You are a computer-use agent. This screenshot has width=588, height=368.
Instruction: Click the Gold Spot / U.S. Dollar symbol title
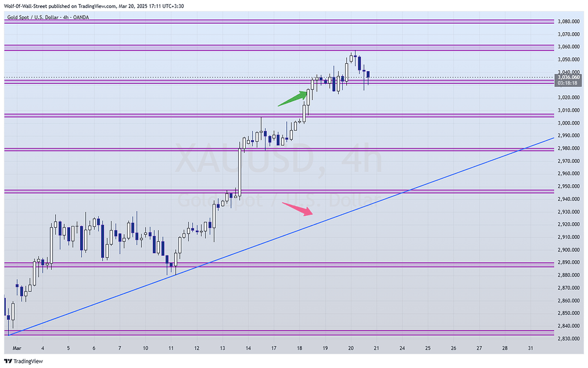34,17
